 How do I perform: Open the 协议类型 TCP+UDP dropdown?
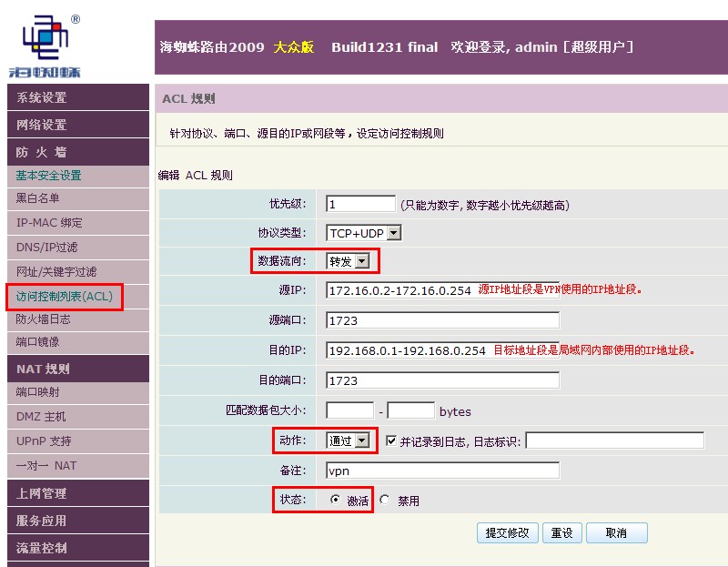[x=363, y=233]
